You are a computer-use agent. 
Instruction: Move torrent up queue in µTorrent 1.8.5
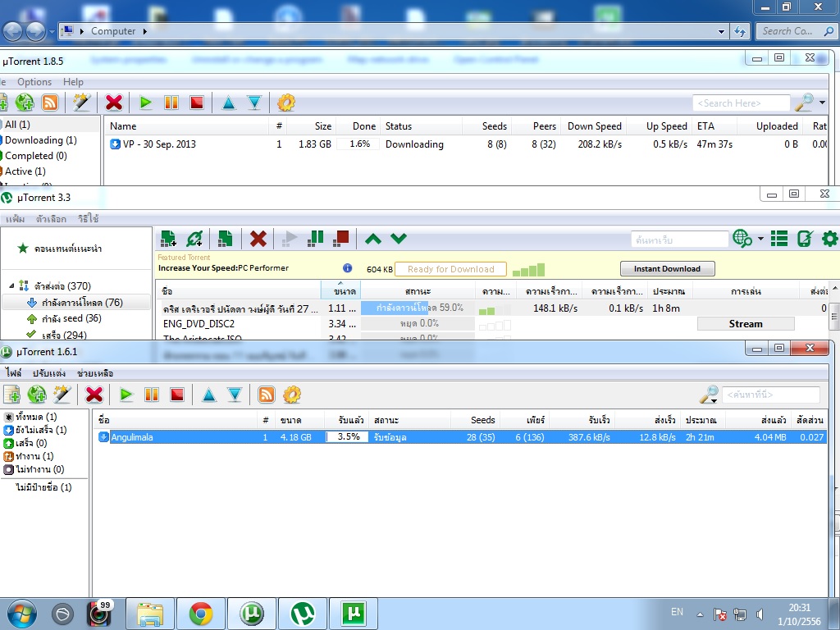point(229,103)
